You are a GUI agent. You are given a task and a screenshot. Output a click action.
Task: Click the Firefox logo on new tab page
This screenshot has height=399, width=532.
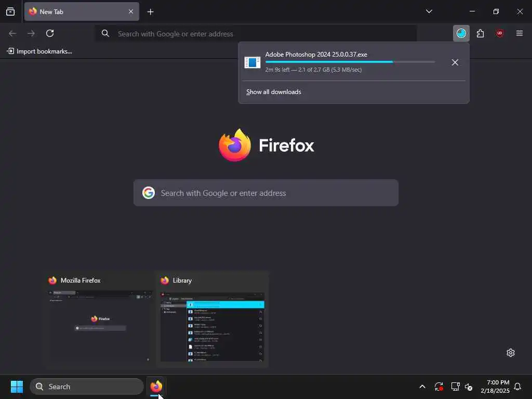tap(234, 145)
